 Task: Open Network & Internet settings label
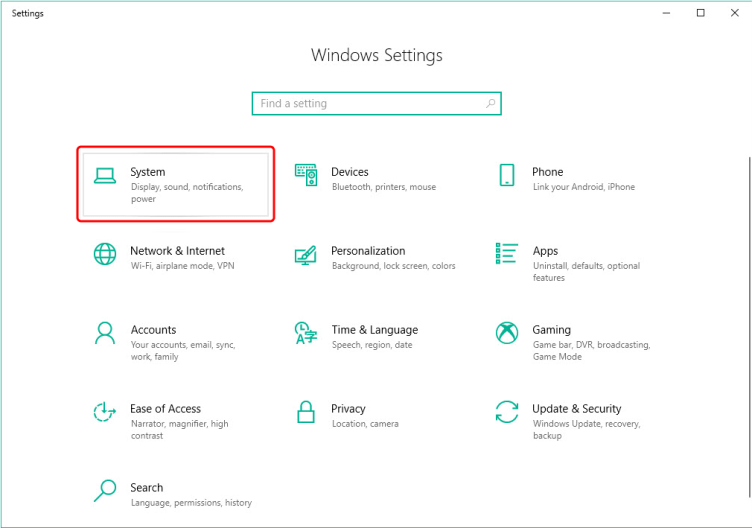click(x=177, y=251)
